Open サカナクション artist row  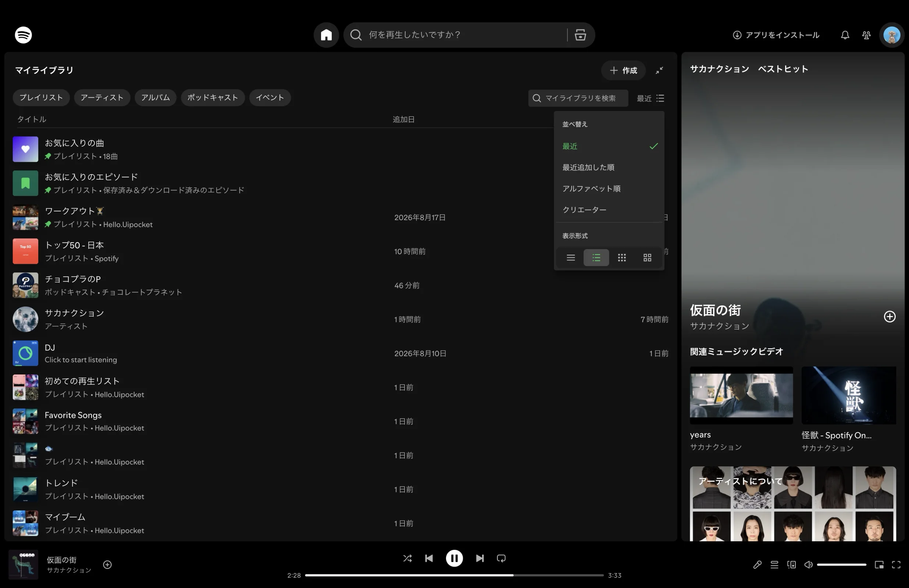(341, 319)
